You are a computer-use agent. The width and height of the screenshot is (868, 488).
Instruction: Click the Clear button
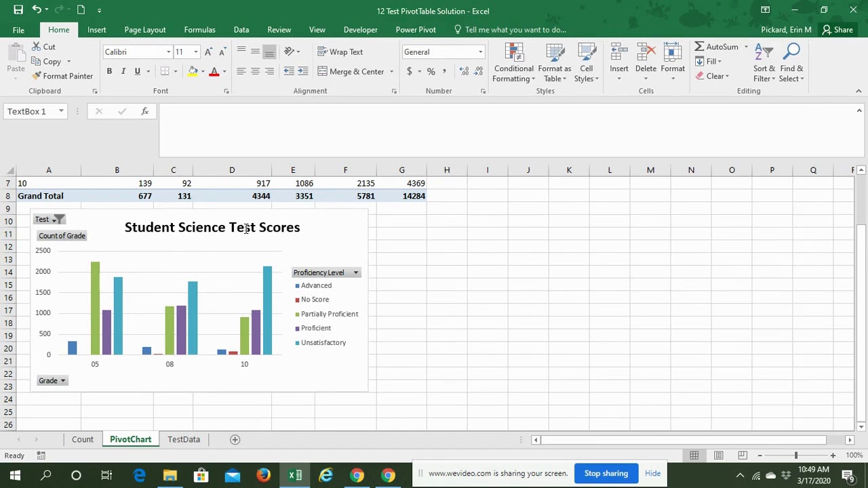pyautogui.click(x=712, y=76)
